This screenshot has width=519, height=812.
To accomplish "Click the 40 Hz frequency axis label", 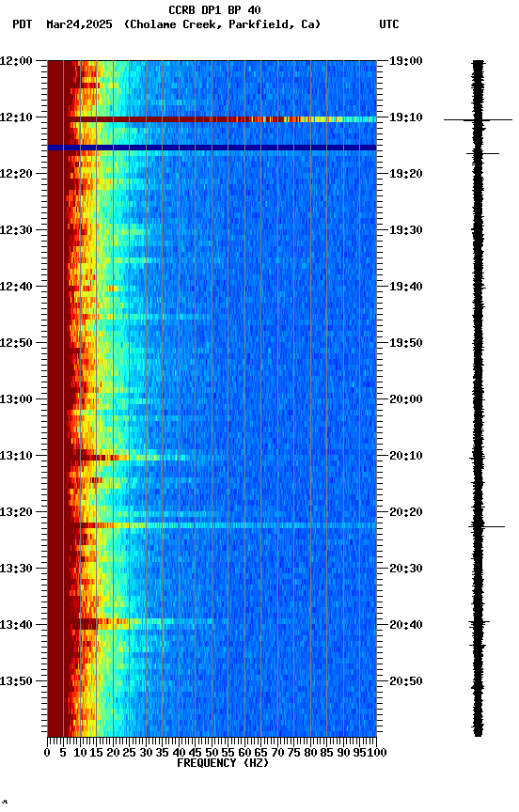I will coord(179,753).
